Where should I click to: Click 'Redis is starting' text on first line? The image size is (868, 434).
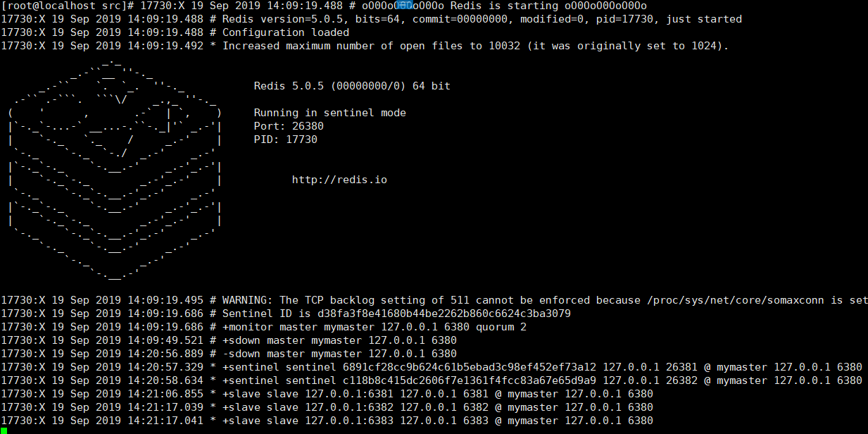pos(504,6)
